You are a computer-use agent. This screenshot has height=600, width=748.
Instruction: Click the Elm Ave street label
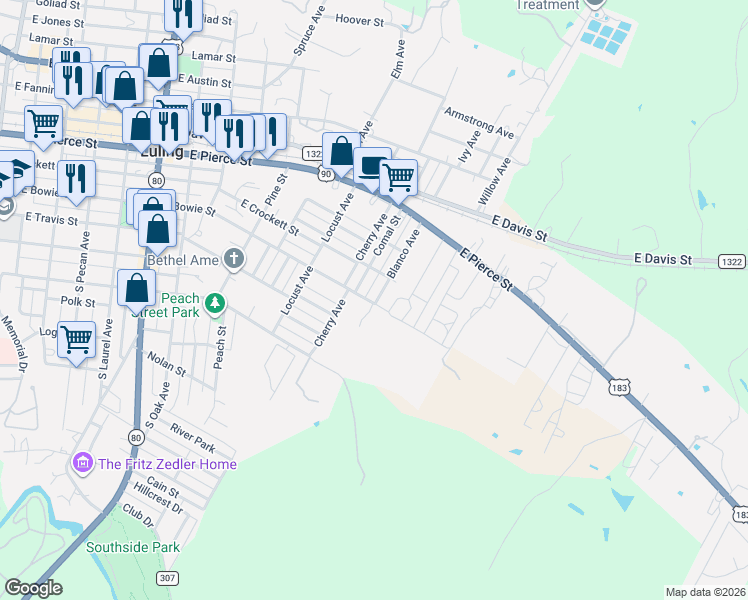[x=397, y=59]
